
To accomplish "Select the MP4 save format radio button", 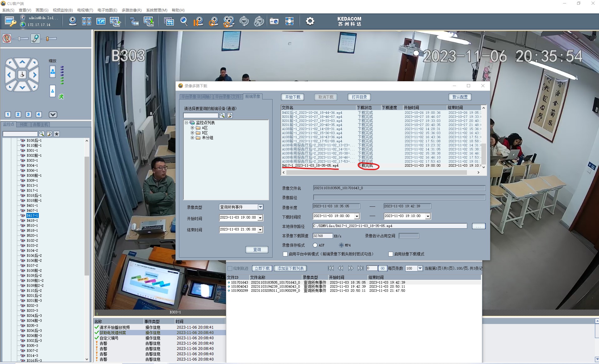I will pos(341,245).
